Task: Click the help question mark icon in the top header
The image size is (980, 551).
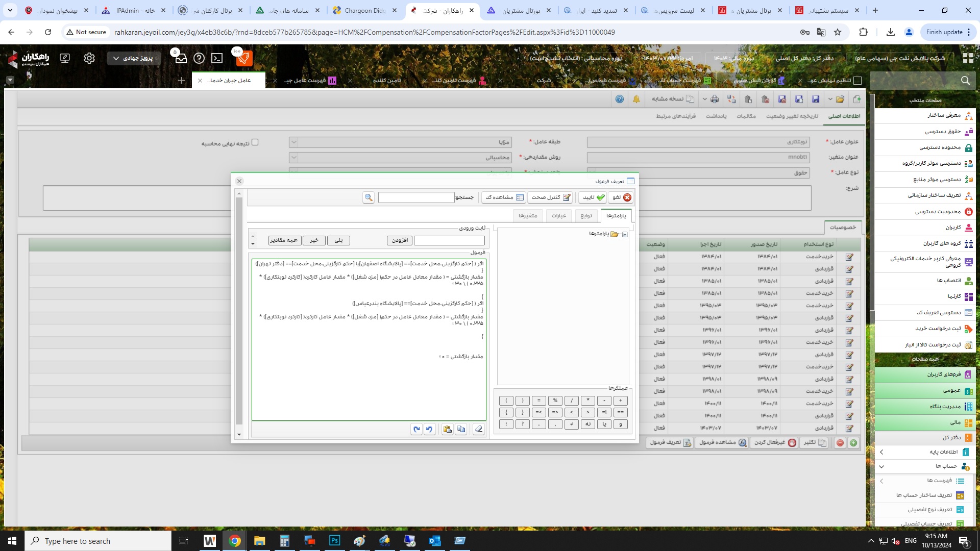Action: [x=199, y=58]
